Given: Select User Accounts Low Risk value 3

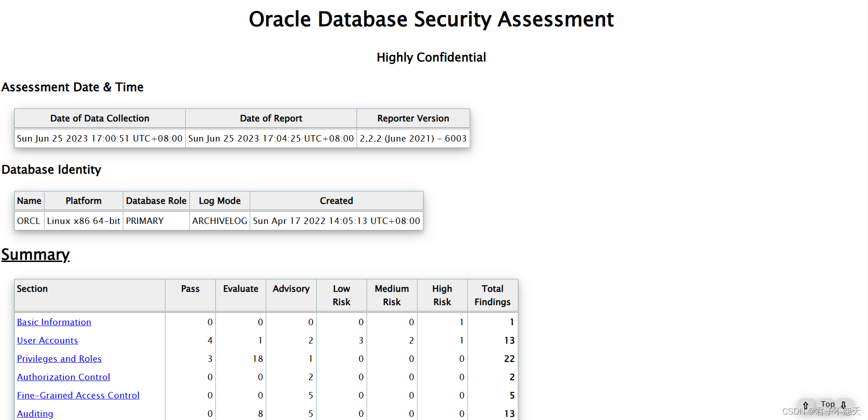Looking at the screenshot, I should [361, 340].
